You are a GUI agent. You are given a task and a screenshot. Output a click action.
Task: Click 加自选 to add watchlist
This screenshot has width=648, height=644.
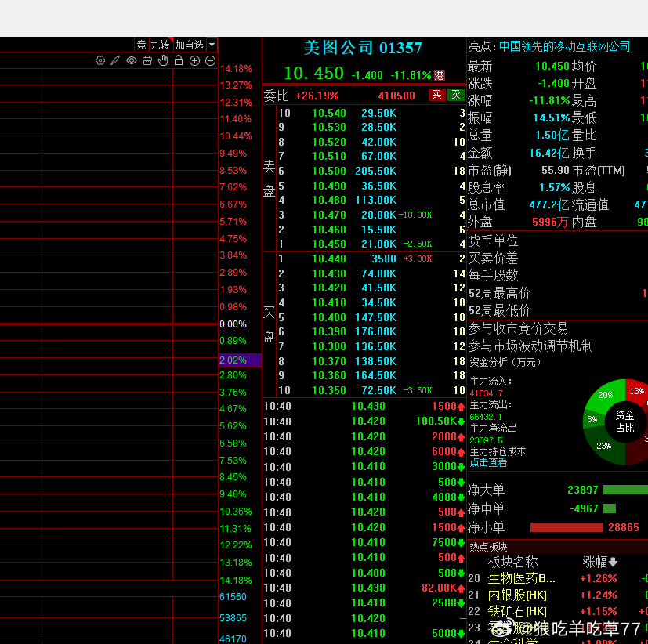click(190, 45)
